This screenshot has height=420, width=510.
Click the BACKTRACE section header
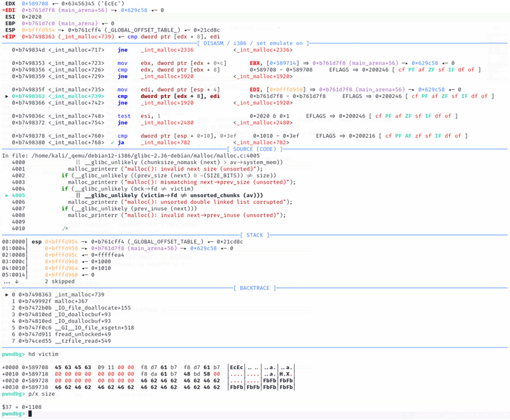coord(254,288)
